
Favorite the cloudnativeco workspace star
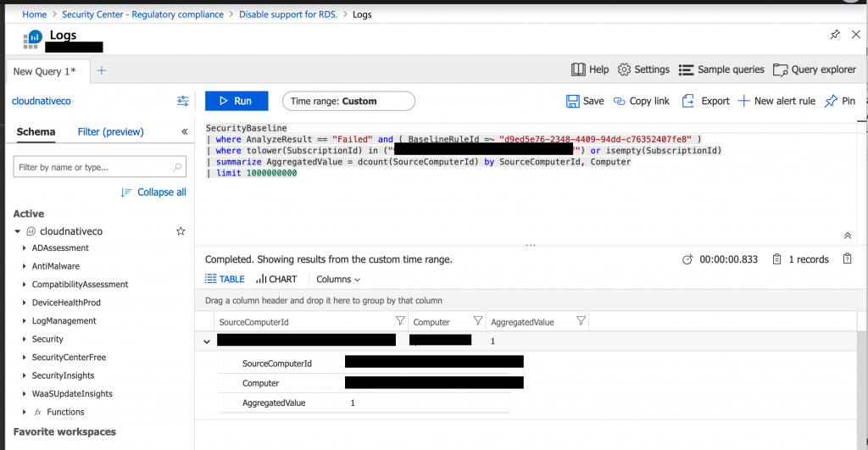tap(181, 231)
